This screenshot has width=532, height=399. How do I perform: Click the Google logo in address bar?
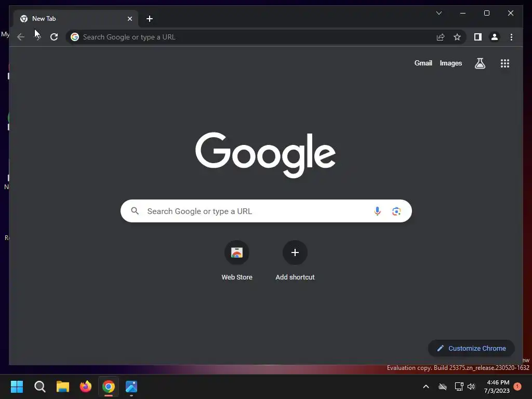75,37
